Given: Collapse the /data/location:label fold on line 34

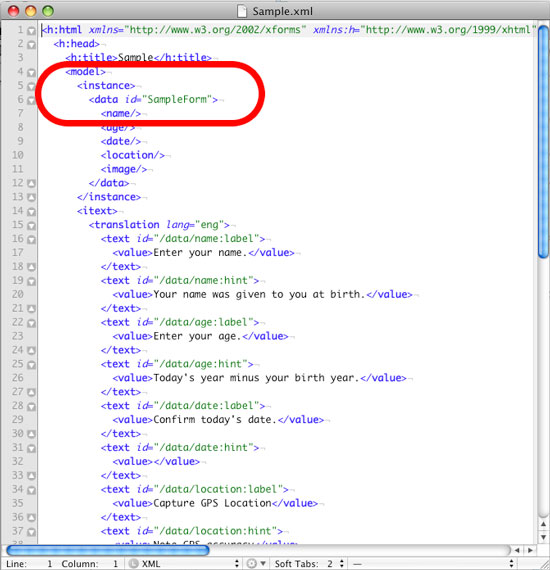Looking at the screenshot, I should pos(32,490).
